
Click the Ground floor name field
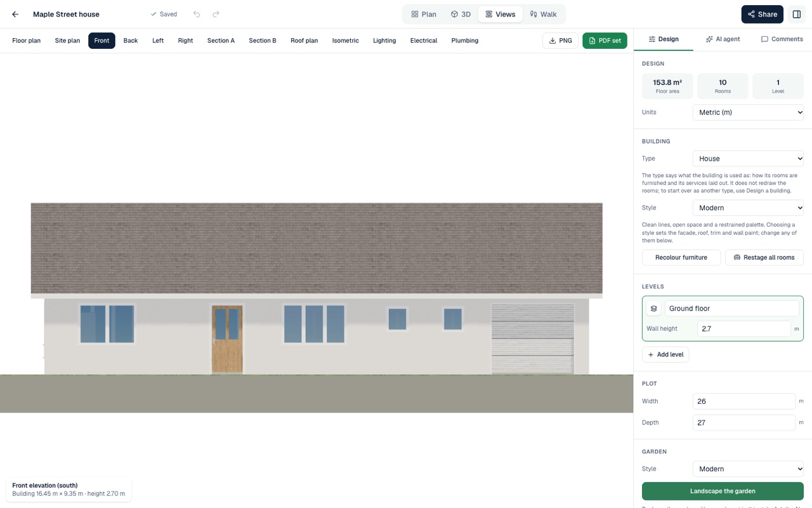731,309
